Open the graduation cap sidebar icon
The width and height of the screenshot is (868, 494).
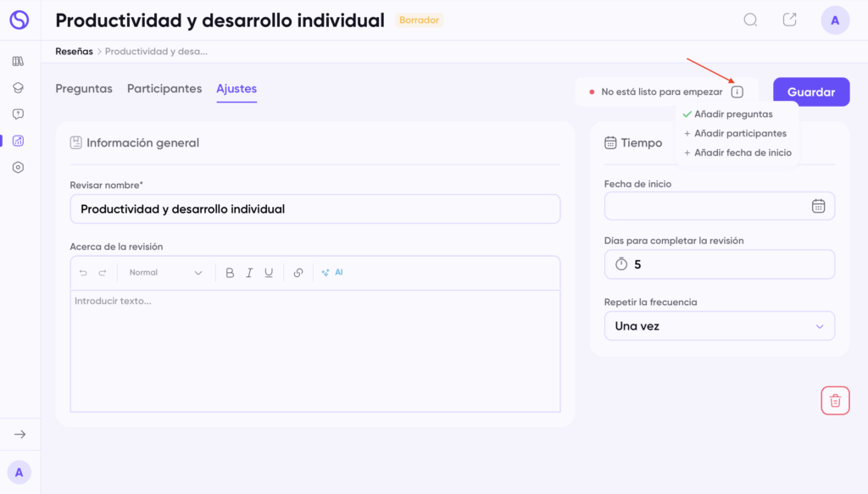[19, 87]
